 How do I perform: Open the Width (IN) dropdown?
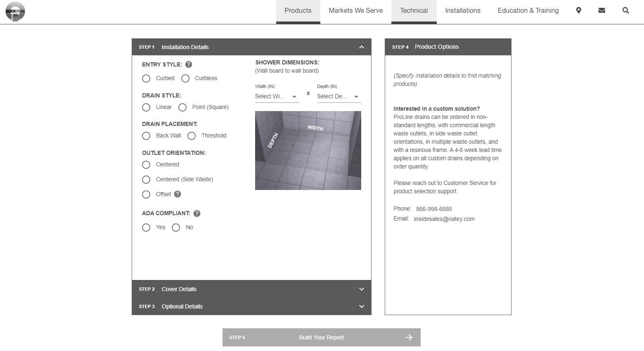[277, 96]
